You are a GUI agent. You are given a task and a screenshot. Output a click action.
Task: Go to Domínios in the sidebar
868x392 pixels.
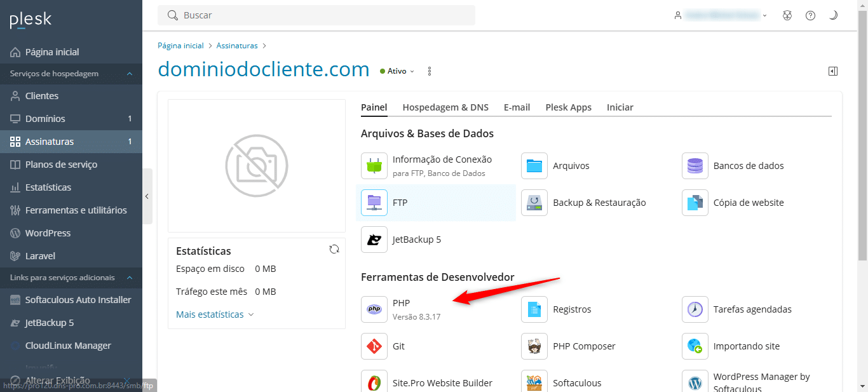pos(71,119)
